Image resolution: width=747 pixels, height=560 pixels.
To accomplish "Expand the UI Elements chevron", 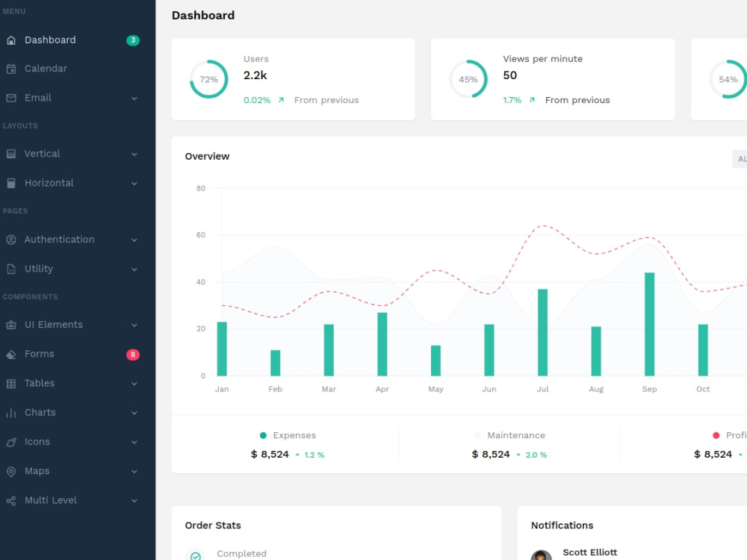I will click(x=134, y=326).
